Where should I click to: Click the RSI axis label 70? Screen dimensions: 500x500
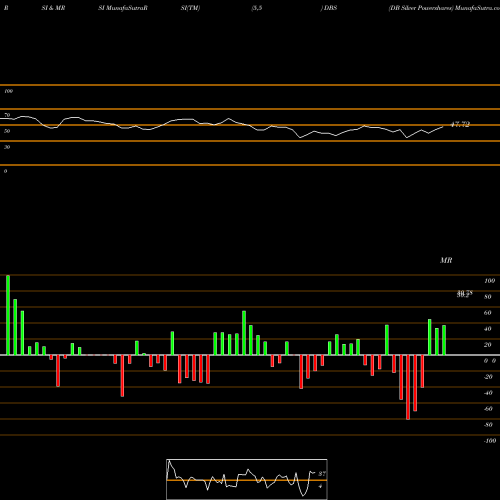7,115
